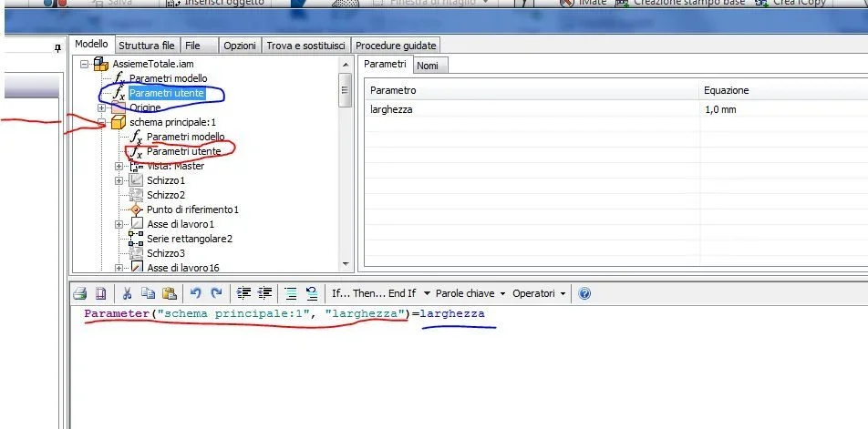Click the Copy icon in editor toolbar

click(x=148, y=293)
